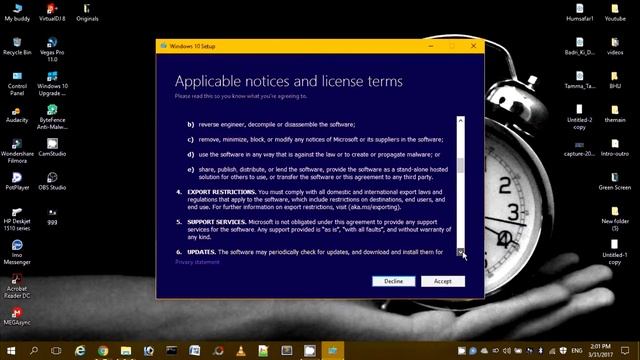This screenshot has width=640, height=360.
Task: Select the Untitled-1 copy file
Action: click(x=615, y=252)
